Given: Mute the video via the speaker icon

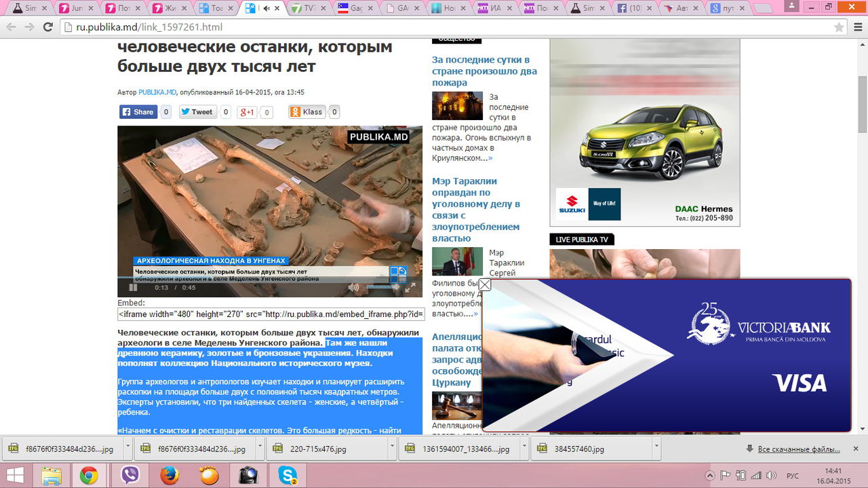Looking at the screenshot, I should (353, 288).
